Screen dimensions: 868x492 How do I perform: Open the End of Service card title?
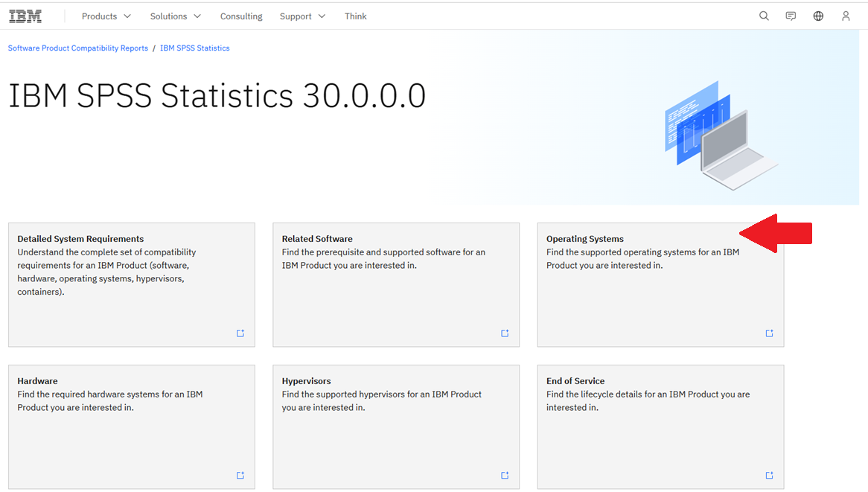click(x=575, y=381)
